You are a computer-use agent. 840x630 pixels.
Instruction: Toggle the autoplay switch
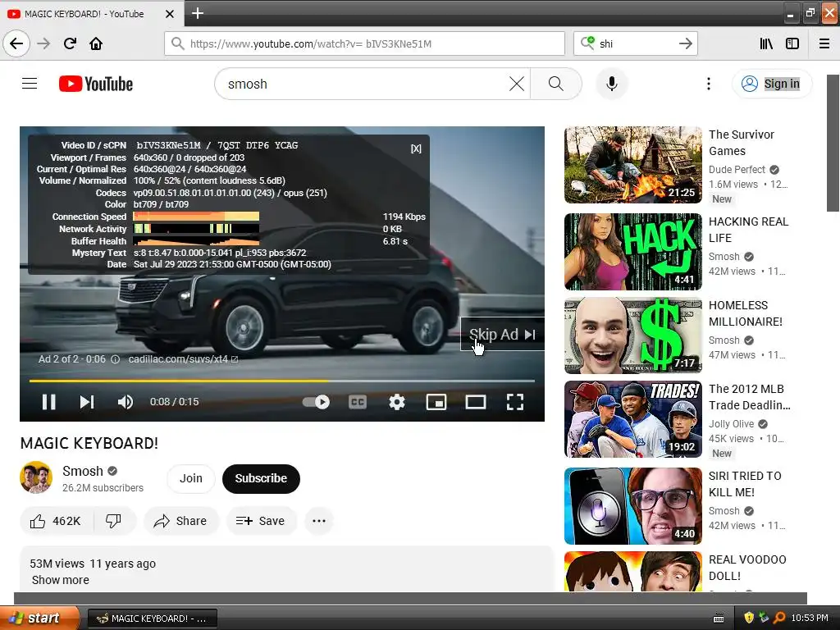point(316,402)
